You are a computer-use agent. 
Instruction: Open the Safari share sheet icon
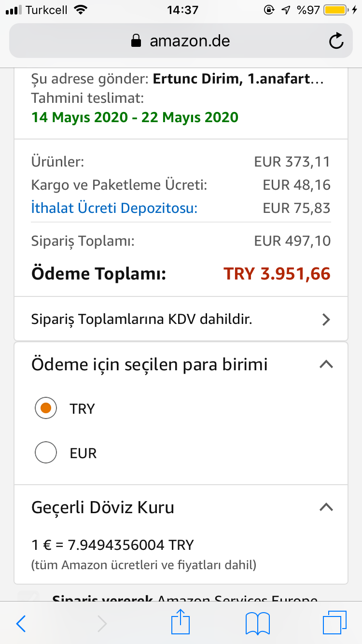(x=181, y=622)
